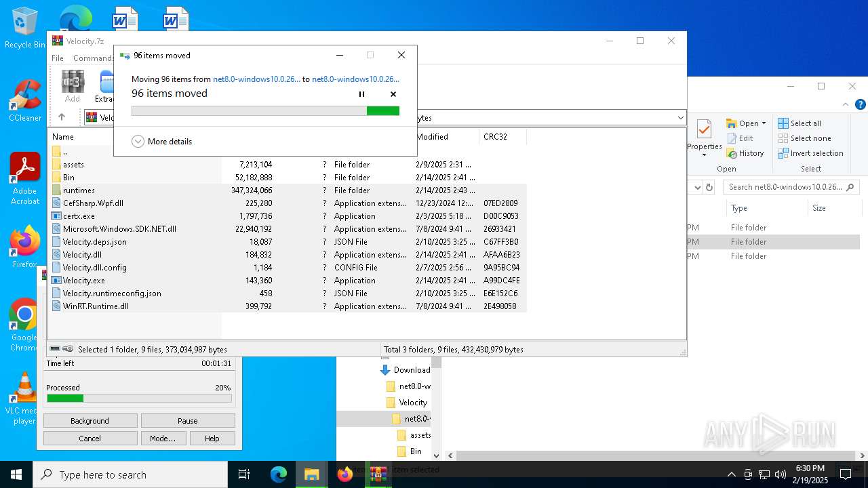Click the Microsoft.Windows.SDK.NET.dll file icon
This screenshot has height=488, width=868.
(x=57, y=229)
